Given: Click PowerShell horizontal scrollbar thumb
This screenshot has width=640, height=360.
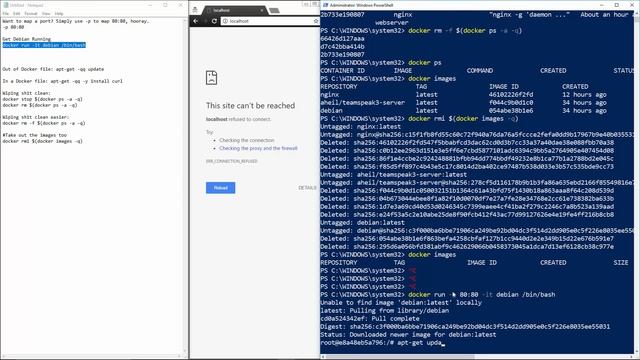Looking at the screenshot, I should point(400,357).
